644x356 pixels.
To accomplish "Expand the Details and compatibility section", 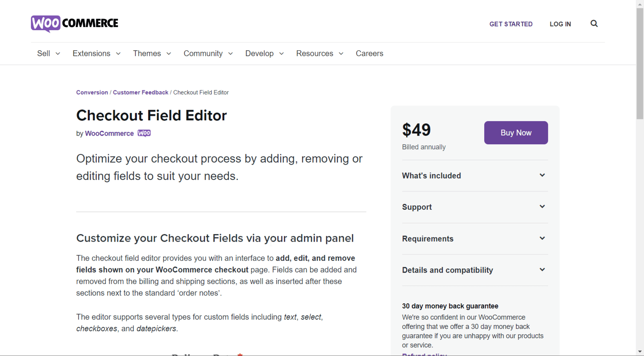I will pyautogui.click(x=542, y=270).
